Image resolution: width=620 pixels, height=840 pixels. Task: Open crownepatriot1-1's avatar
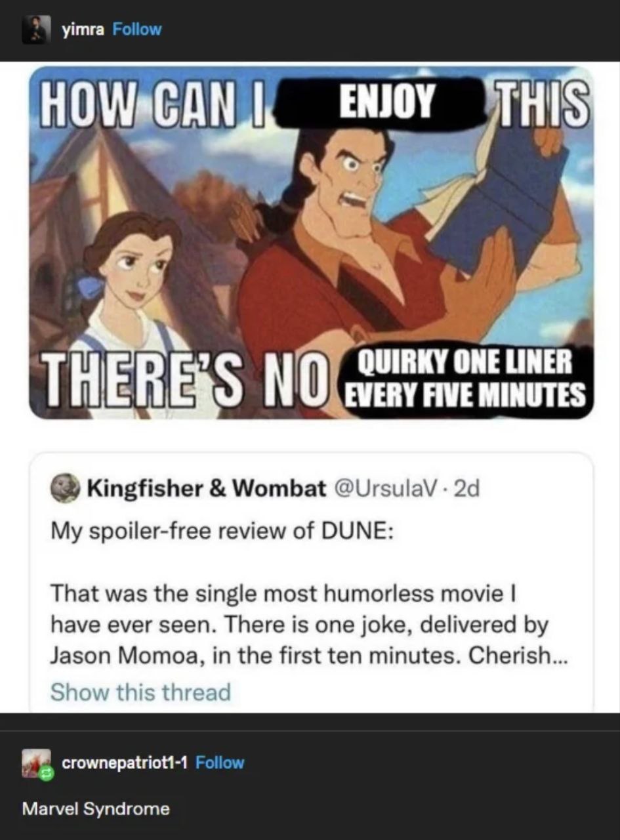click(35, 763)
